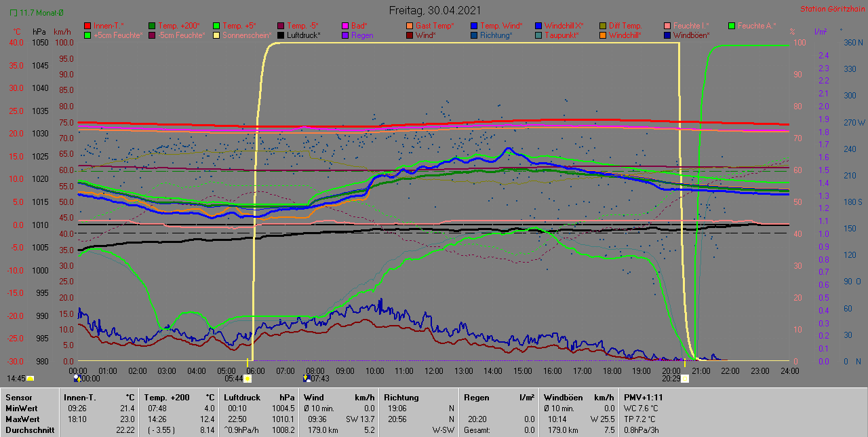Screen dimensions: 868x437
Task: Click the average Temp. +200 value 8.14
Action: [x=208, y=430]
